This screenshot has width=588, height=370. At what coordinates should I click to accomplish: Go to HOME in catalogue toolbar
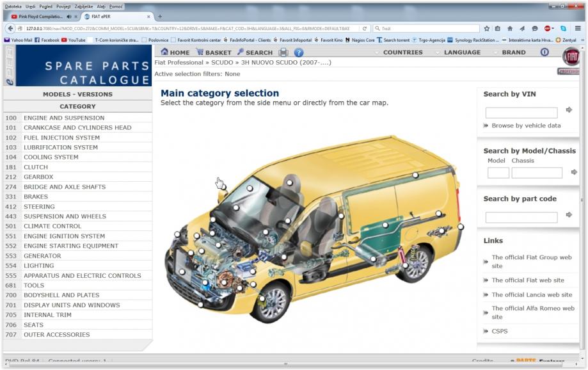pyautogui.click(x=175, y=52)
